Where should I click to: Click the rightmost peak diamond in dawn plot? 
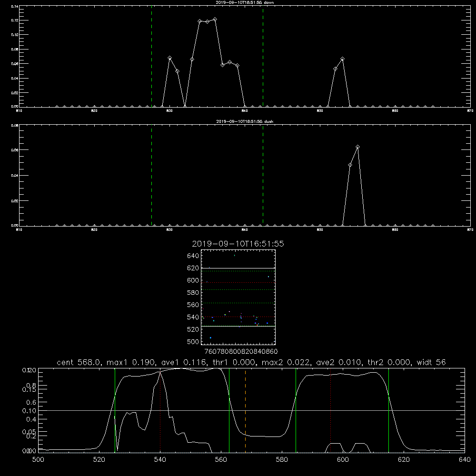342,59
